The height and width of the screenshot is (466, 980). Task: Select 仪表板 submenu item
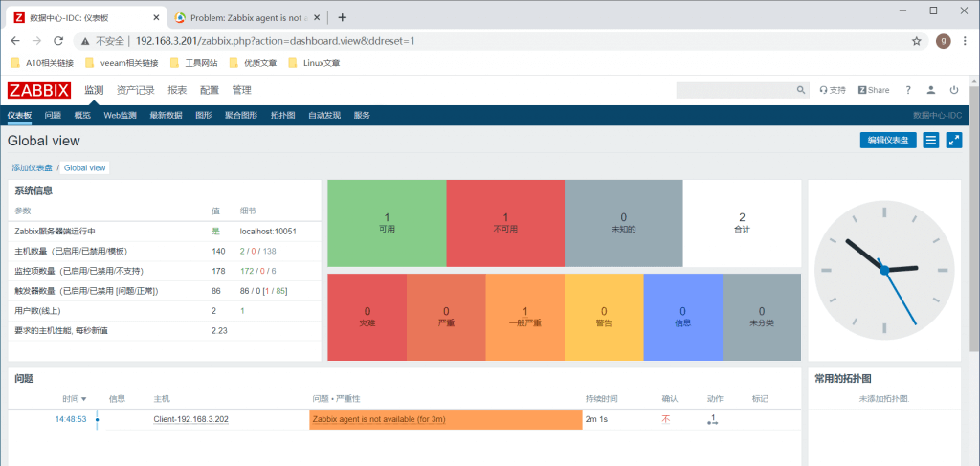point(19,115)
